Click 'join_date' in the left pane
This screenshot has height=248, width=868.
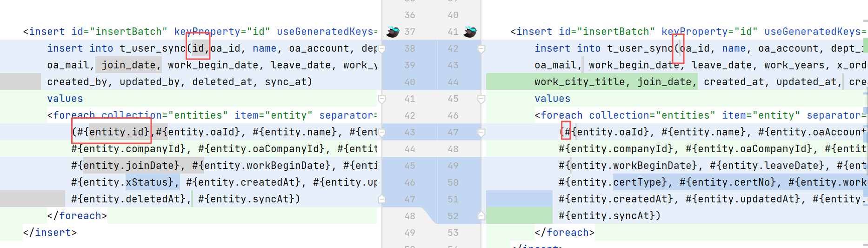tap(128, 65)
